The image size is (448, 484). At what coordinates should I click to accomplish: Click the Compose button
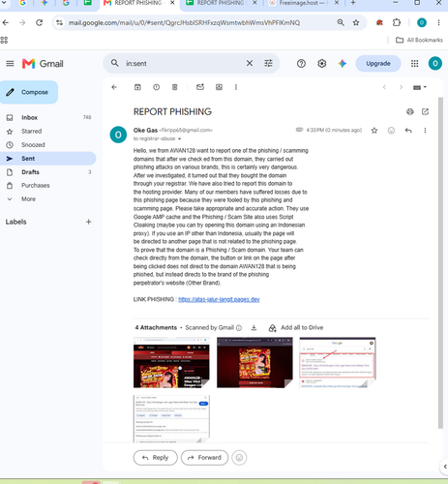[x=29, y=92]
